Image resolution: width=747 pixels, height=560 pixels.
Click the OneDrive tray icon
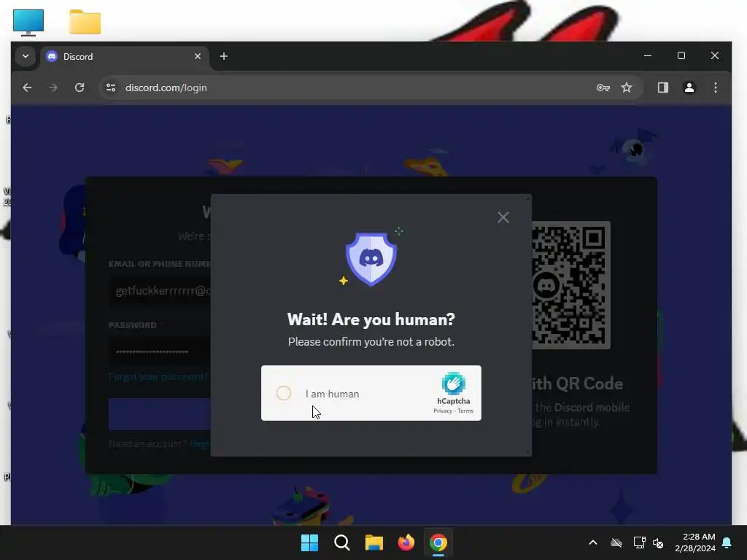(616, 542)
